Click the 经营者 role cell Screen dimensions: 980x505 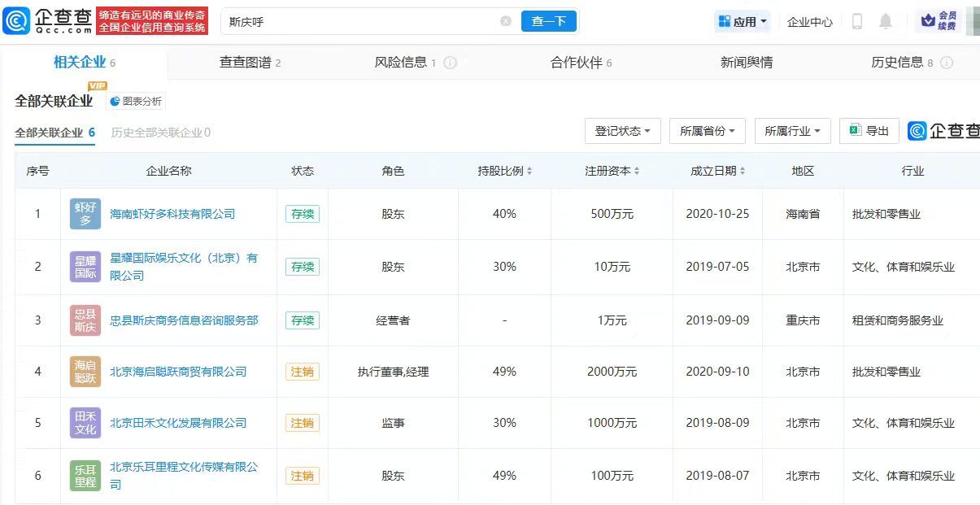(x=393, y=320)
